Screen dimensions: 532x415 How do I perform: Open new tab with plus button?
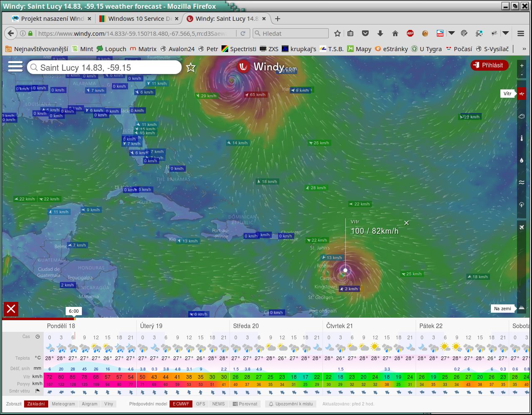278,19
